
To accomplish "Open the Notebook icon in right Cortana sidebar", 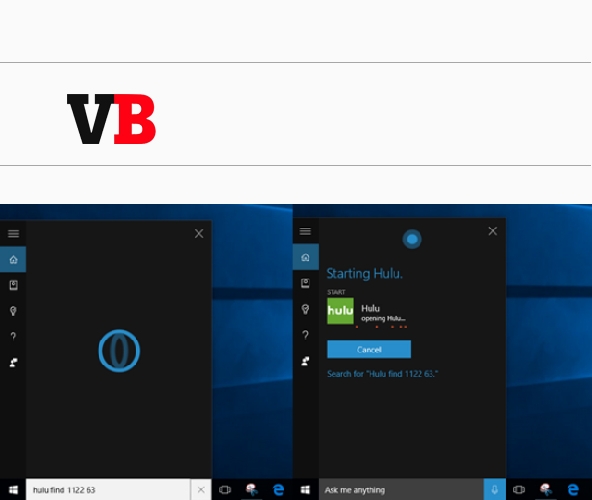I will [x=305, y=283].
